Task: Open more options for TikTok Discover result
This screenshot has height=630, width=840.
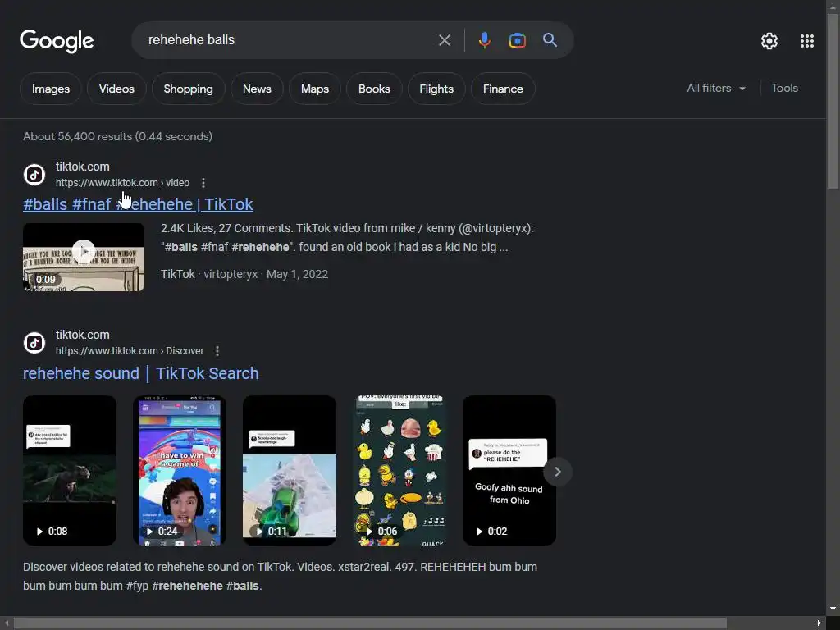Action: coord(217,351)
